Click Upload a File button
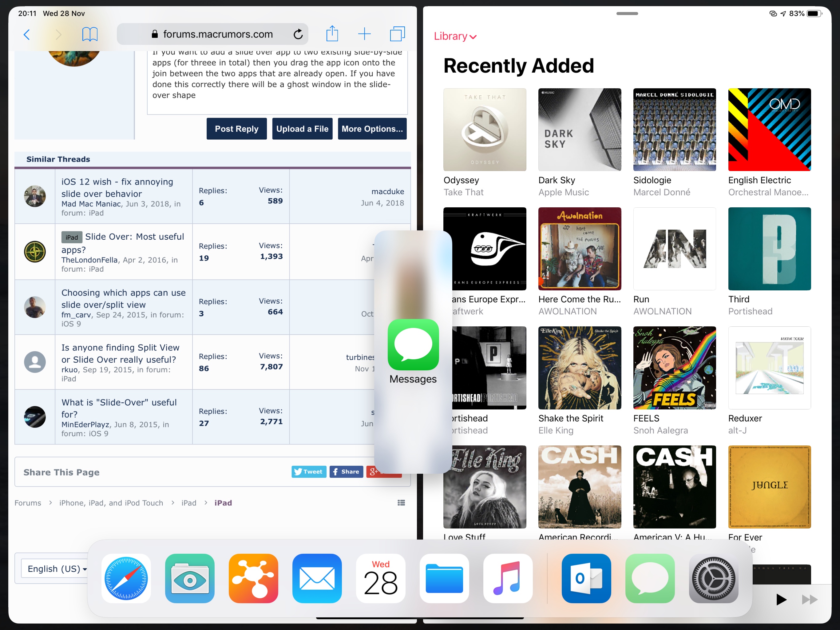The image size is (840, 630). [x=302, y=129]
